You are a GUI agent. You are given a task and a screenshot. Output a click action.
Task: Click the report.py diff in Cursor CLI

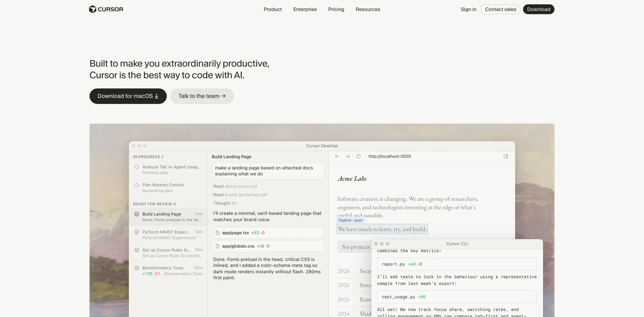pos(457,264)
